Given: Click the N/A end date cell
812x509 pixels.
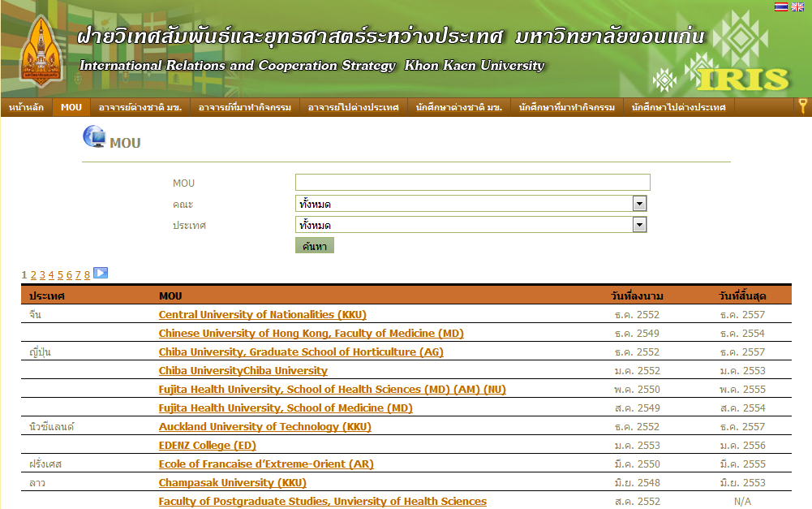Looking at the screenshot, I should 742,501.
